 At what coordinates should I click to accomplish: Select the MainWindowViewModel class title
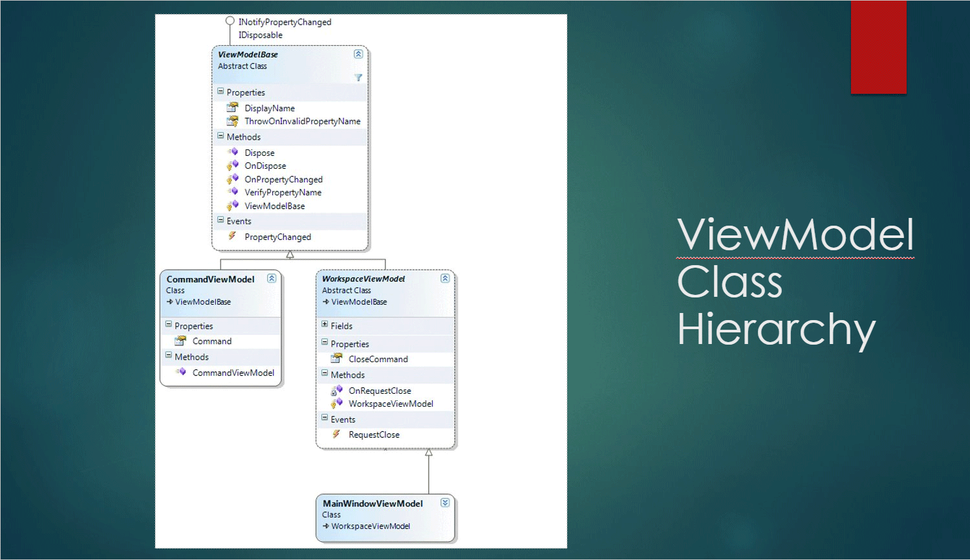click(x=372, y=504)
